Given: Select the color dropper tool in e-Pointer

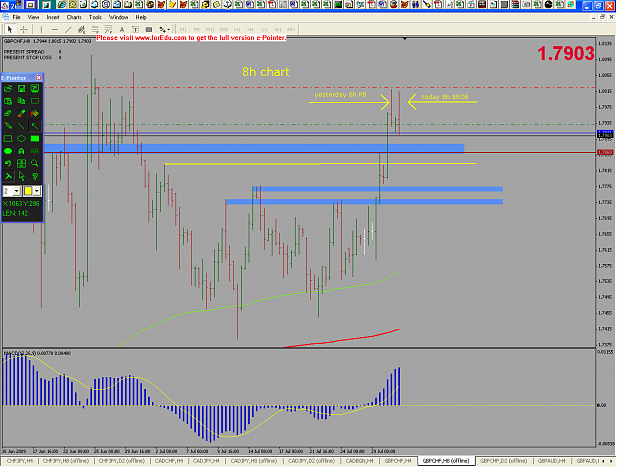Looking at the screenshot, I should tap(22, 114).
